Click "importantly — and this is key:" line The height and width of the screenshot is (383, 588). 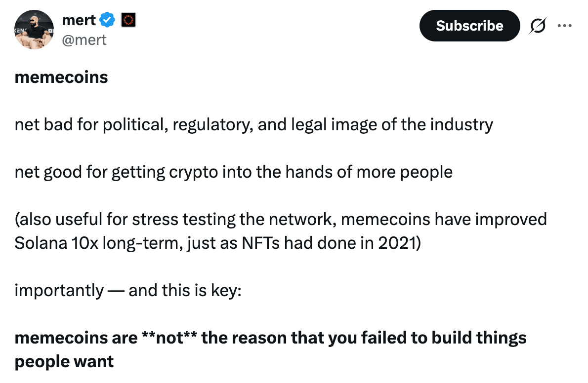click(127, 291)
